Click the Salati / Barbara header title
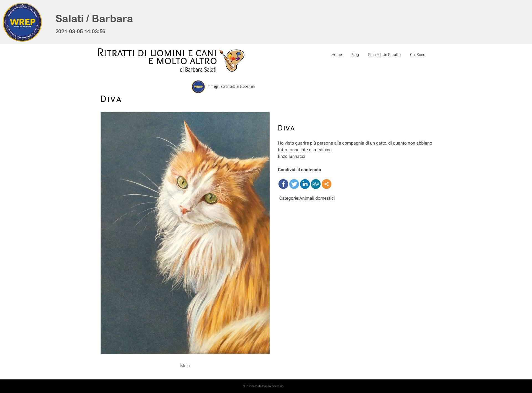The height and width of the screenshot is (393, 532). coord(94,19)
